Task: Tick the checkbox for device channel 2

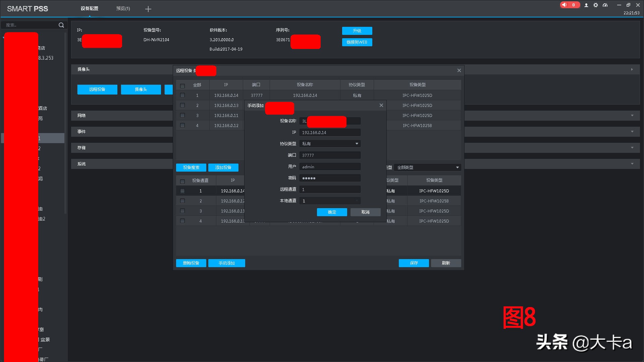Action: (x=182, y=201)
